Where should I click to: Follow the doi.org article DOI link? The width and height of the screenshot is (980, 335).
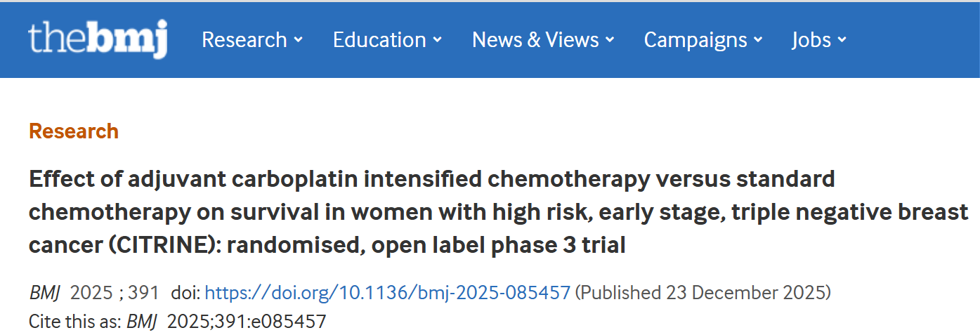(387, 293)
